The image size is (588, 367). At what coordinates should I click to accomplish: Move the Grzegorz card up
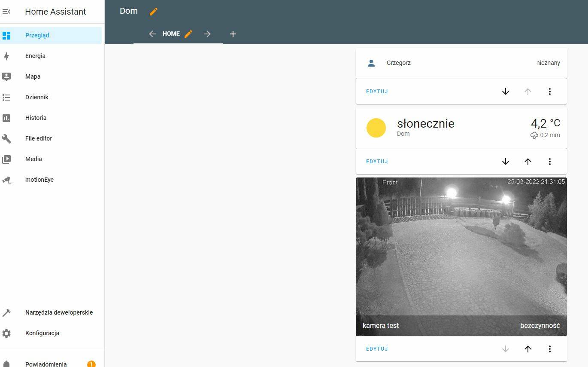tap(528, 92)
